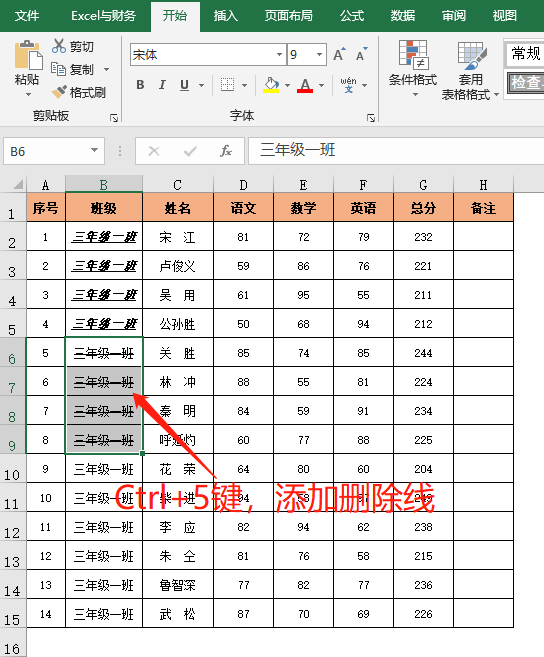The width and height of the screenshot is (544, 657).
Task: Expand border style dropdown arrow
Action: coord(244,85)
